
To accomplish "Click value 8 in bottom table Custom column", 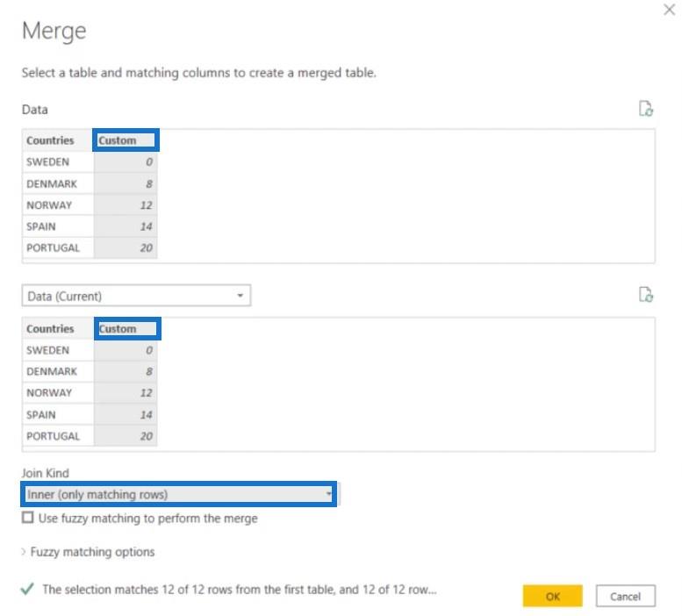I will tap(126, 371).
